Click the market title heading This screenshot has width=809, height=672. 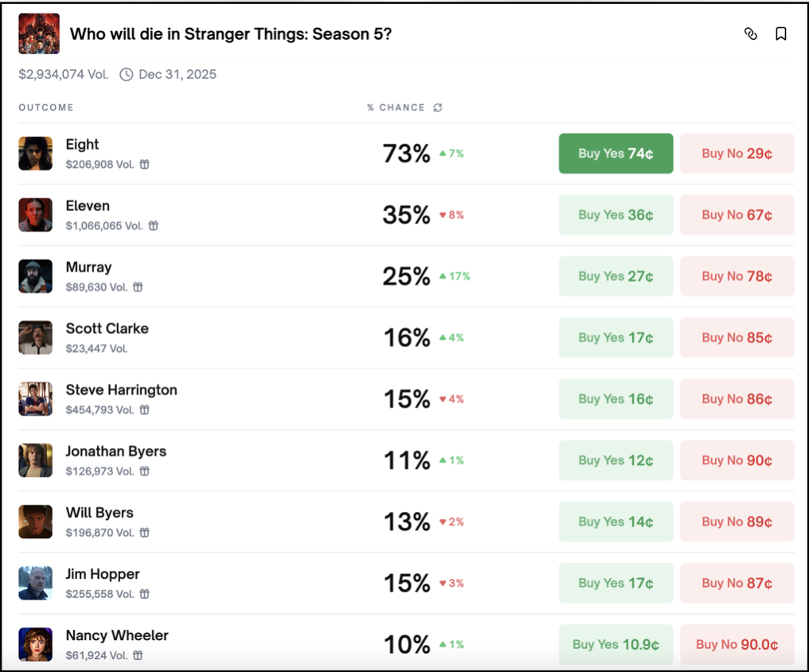point(231,34)
